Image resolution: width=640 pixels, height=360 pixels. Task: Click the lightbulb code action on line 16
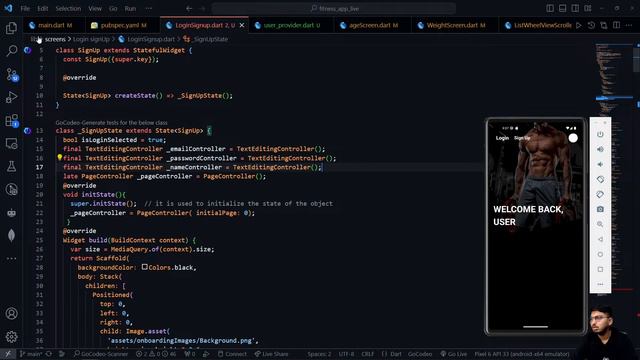60,158
